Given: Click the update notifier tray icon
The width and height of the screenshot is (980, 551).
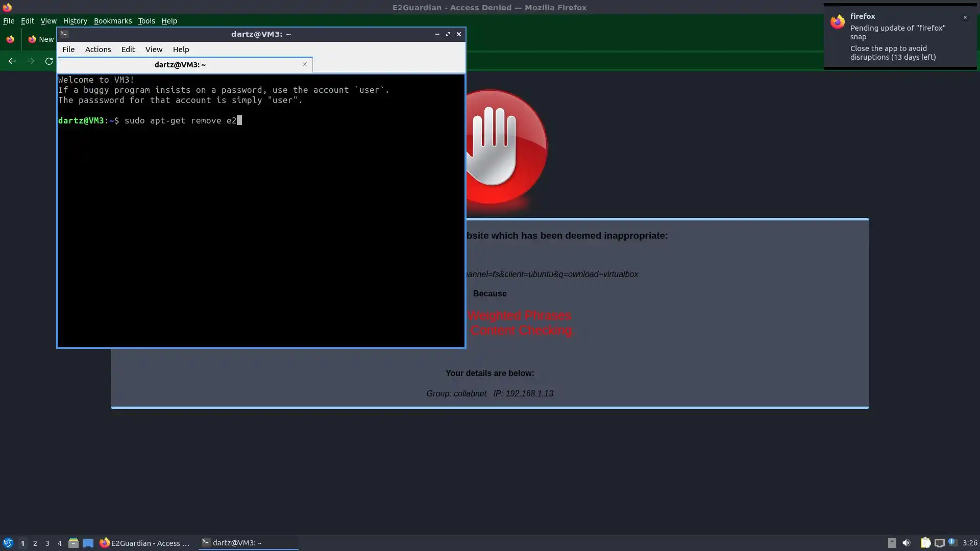Looking at the screenshot, I should (x=952, y=542).
